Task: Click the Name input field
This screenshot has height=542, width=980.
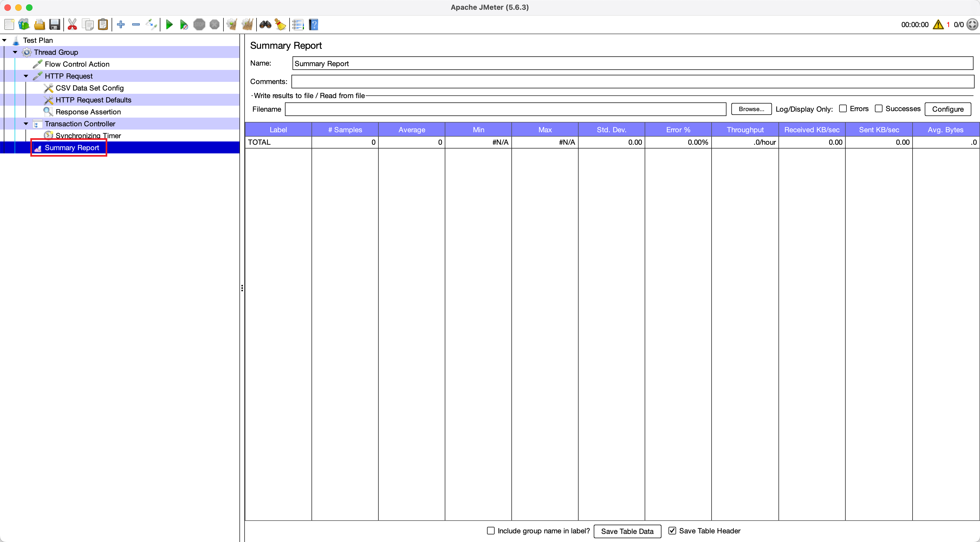Action: click(x=633, y=64)
